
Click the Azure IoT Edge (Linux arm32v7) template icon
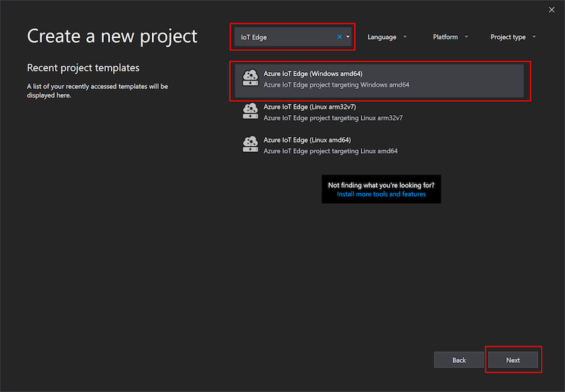[251, 112]
